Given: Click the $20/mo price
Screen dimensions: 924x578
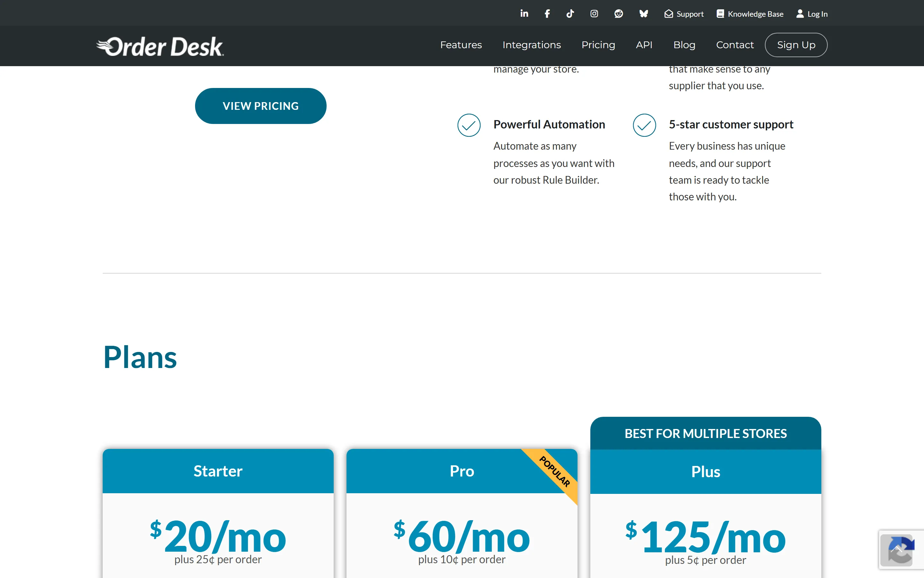Looking at the screenshot, I should click(x=218, y=536).
